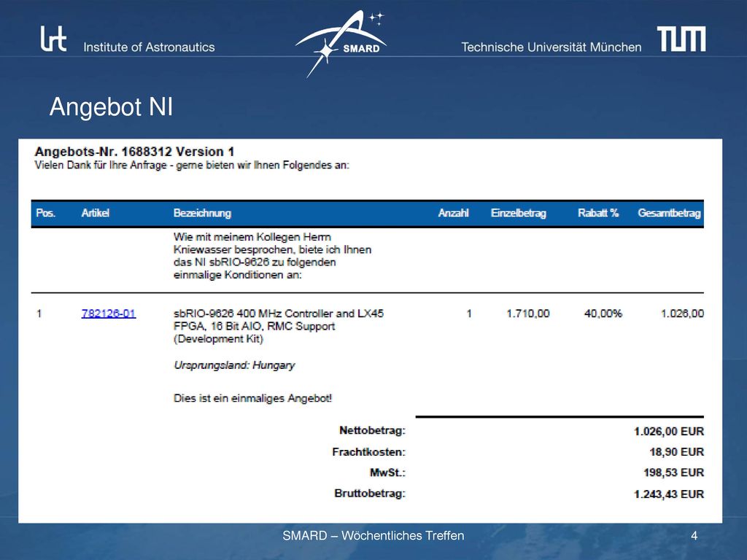This screenshot has height=560, width=747.
Task: Click the gross total 1.243,43 EUR
Action: click(669, 494)
